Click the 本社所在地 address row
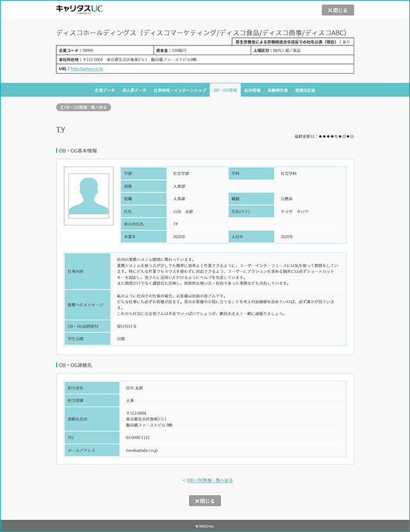This screenshot has height=532, width=410. click(205, 60)
